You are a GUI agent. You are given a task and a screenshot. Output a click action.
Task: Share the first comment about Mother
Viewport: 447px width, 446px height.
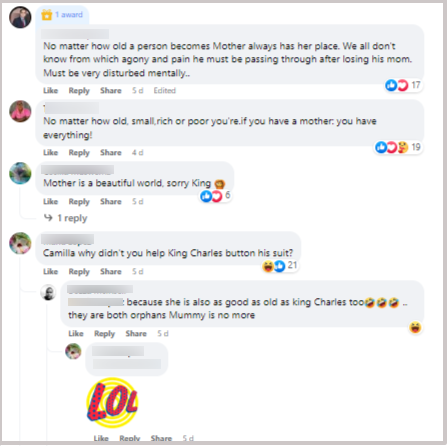coord(111,90)
